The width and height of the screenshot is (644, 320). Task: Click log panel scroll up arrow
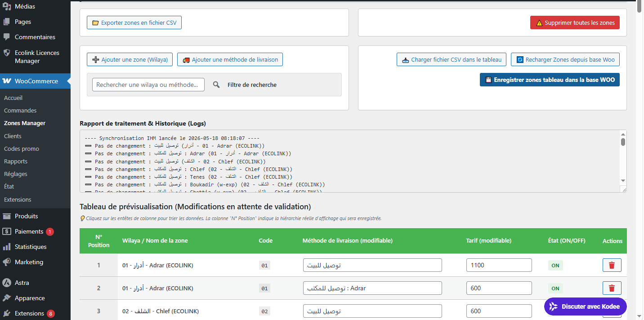point(623,134)
